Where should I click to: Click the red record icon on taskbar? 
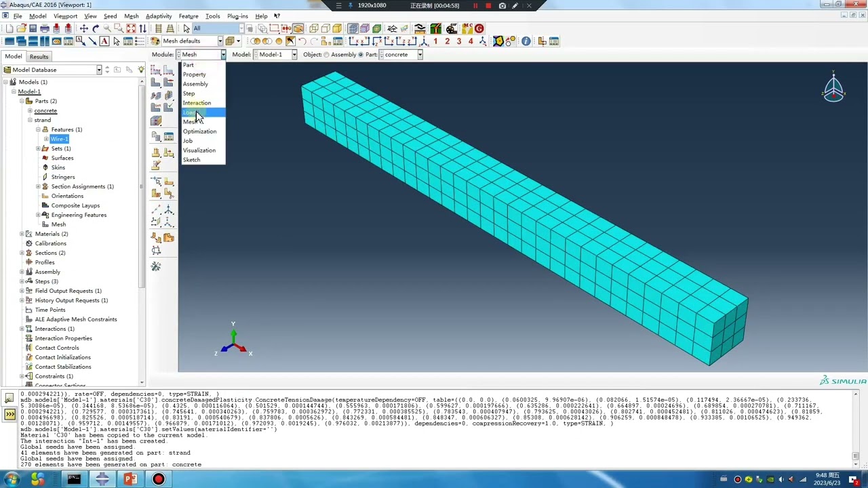[x=158, y=479]
